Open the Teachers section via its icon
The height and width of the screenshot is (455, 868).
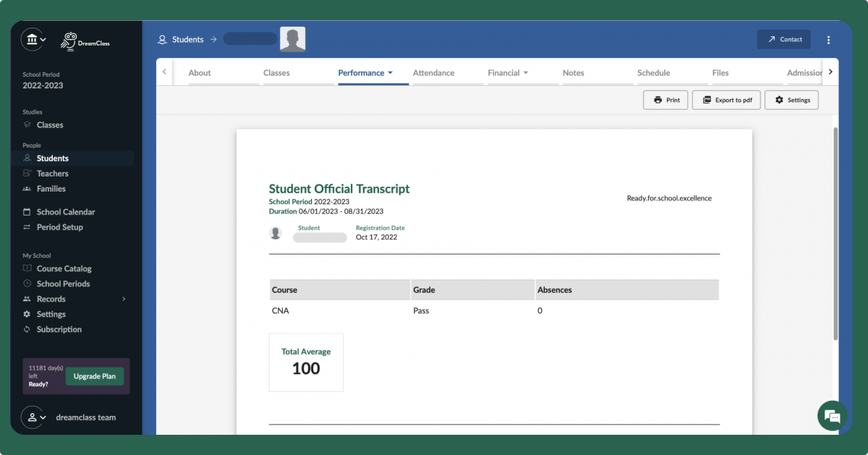click(x=27, y=173)
